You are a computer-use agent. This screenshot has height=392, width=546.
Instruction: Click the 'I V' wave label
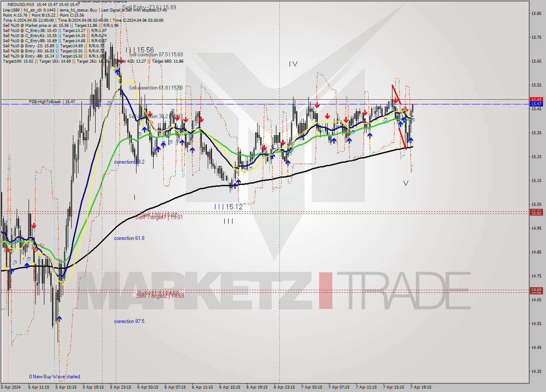point(293,64)
